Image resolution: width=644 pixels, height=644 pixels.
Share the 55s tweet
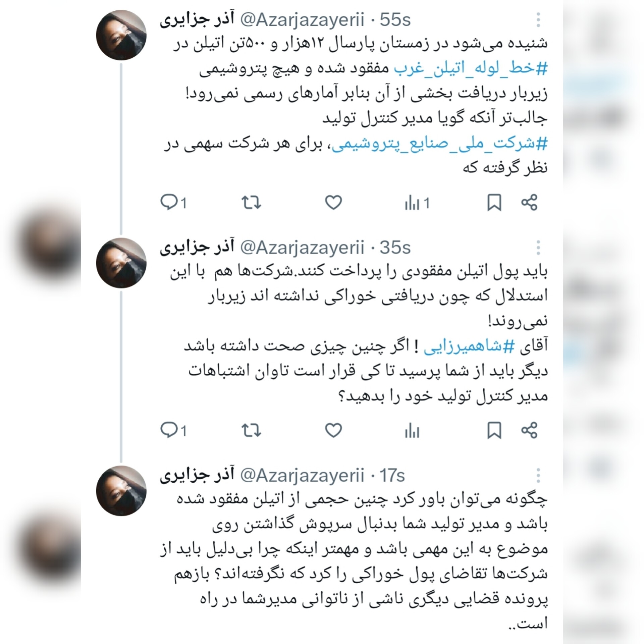[x=529, y=203]
